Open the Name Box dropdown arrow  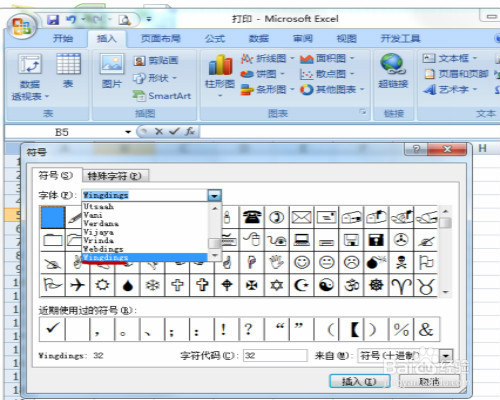pyautogui.click(x=128, y=132)
